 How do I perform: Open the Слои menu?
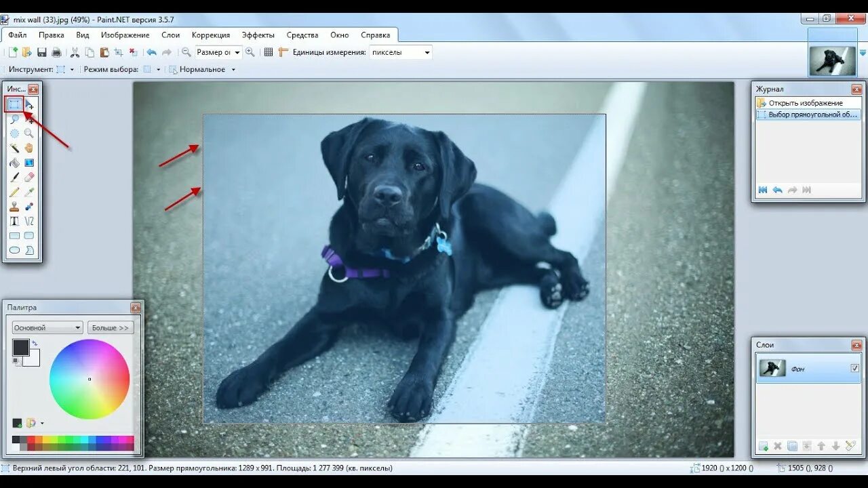[171, 35]
